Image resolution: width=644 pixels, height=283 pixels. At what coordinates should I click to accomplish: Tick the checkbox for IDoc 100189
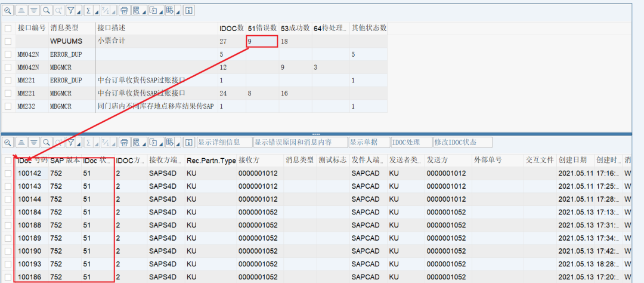[8, 238]
